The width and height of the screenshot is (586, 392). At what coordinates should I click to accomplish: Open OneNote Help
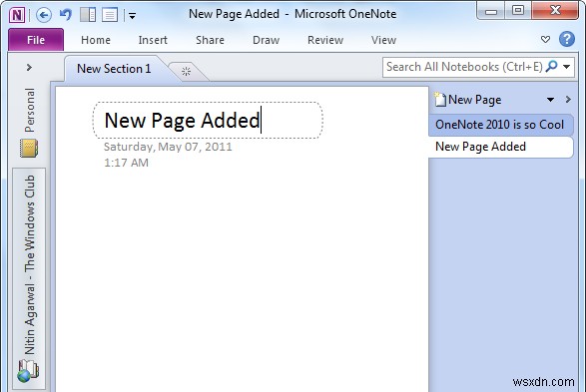pos(567,39)
